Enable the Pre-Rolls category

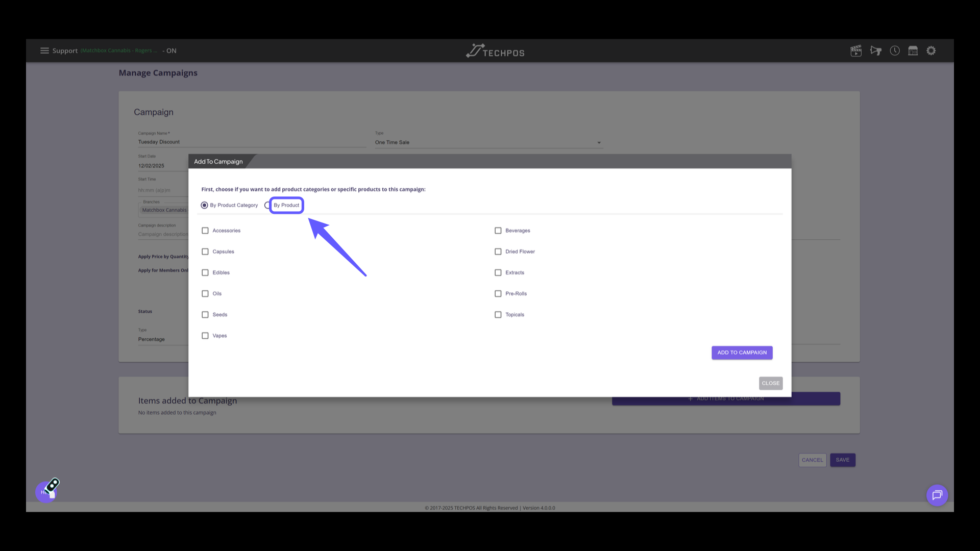[x=498, y=293]
